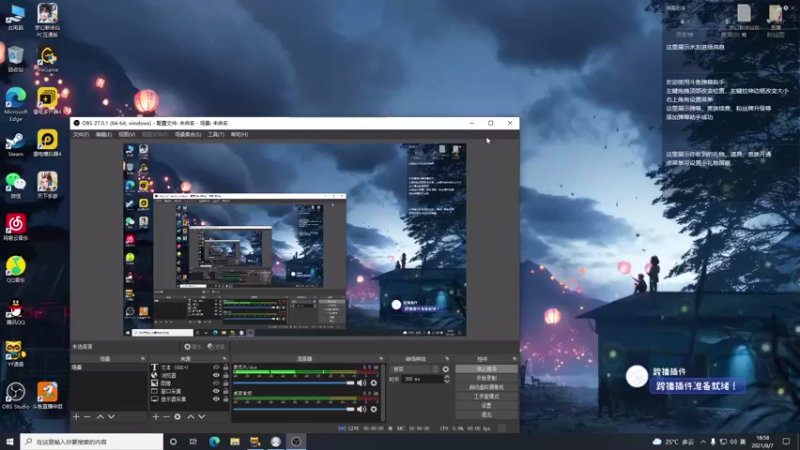800x450 pixels.
Task: Click the 属性 properties gear above the docks
Action: 192,347
